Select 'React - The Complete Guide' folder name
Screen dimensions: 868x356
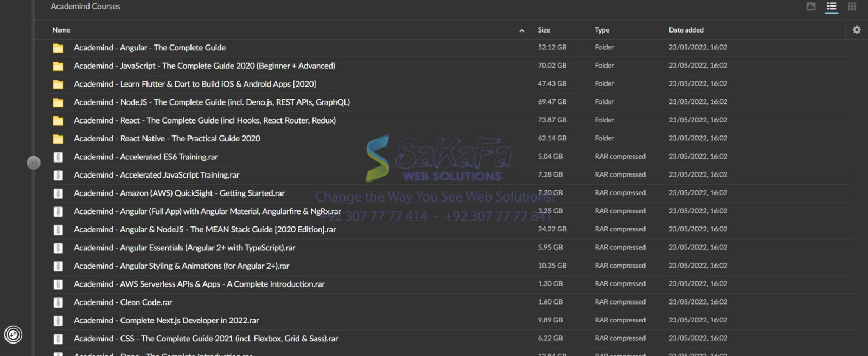205,120
